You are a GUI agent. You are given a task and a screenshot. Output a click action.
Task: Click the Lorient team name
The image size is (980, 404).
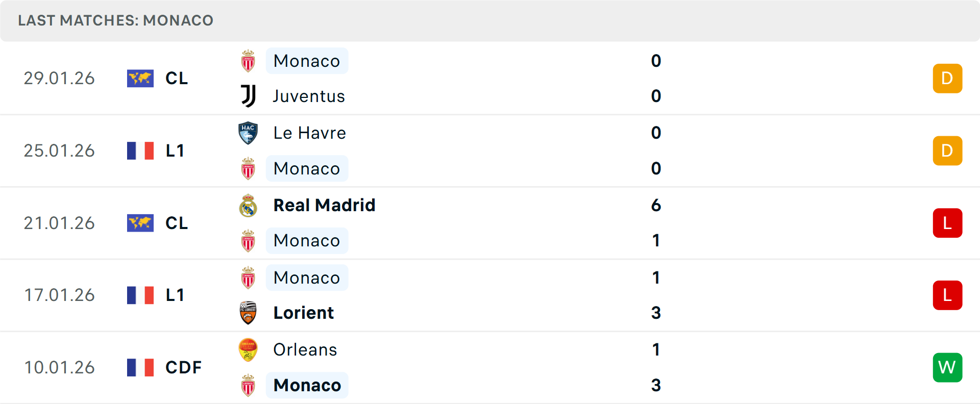303,313
